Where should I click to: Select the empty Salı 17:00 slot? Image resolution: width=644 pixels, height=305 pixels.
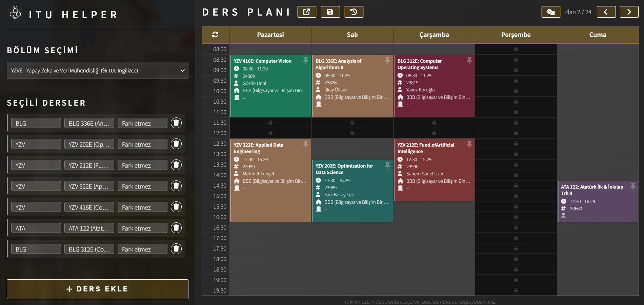click(x=352, y=238)
